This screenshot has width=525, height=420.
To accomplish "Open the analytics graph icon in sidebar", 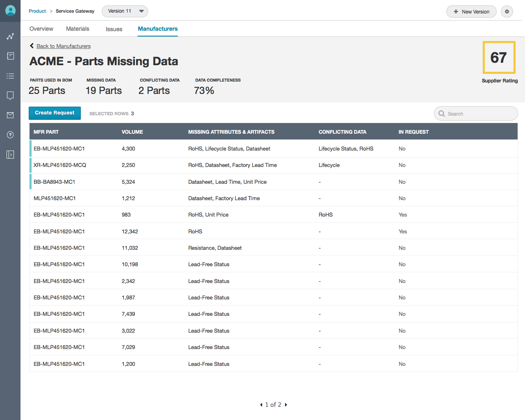I will (x=10, y=37).
